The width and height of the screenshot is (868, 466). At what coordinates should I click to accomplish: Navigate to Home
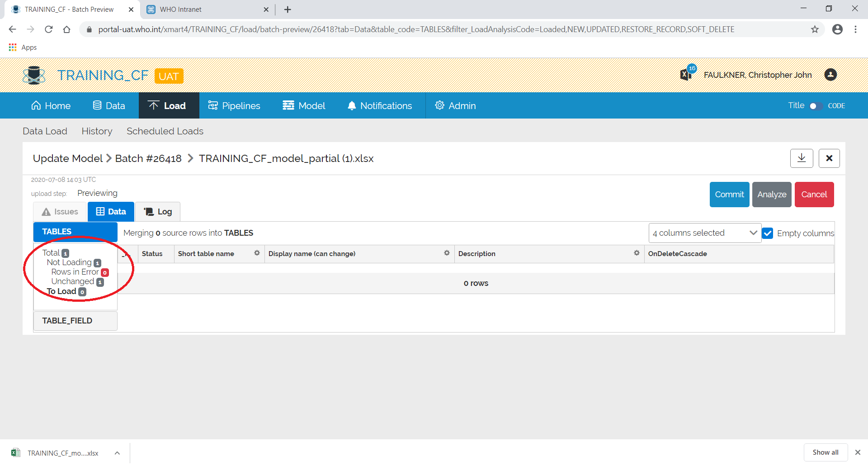point(51,105)
